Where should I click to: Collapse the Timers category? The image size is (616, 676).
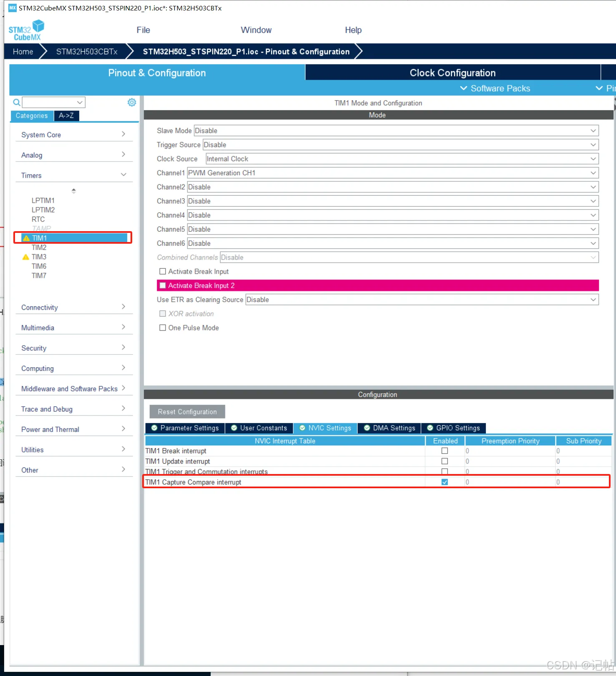[x=74, y=175]
